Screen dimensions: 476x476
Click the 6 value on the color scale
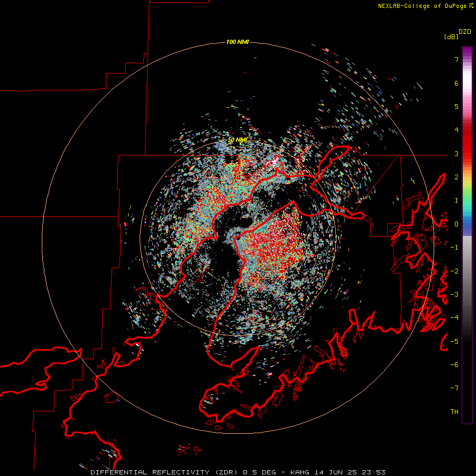tap(456, 83)
